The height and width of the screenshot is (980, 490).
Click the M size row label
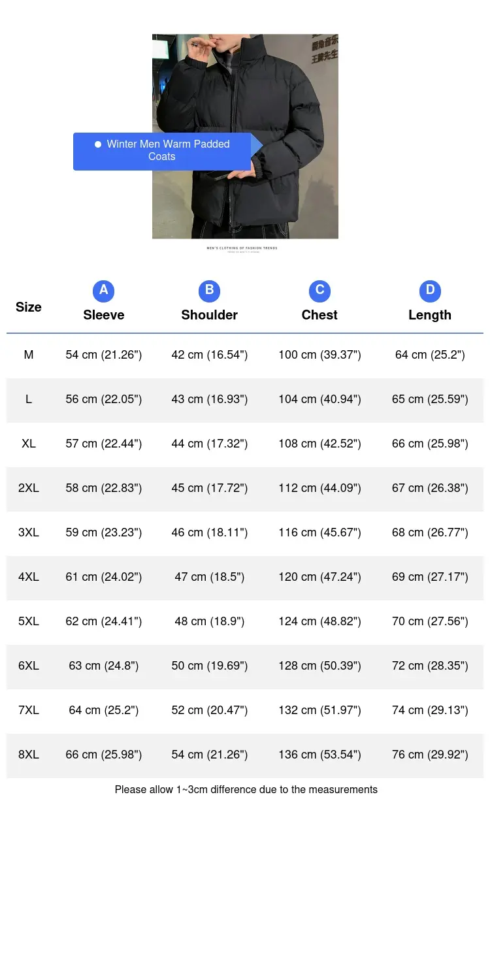pyautogui.click(x=29, y=355)
